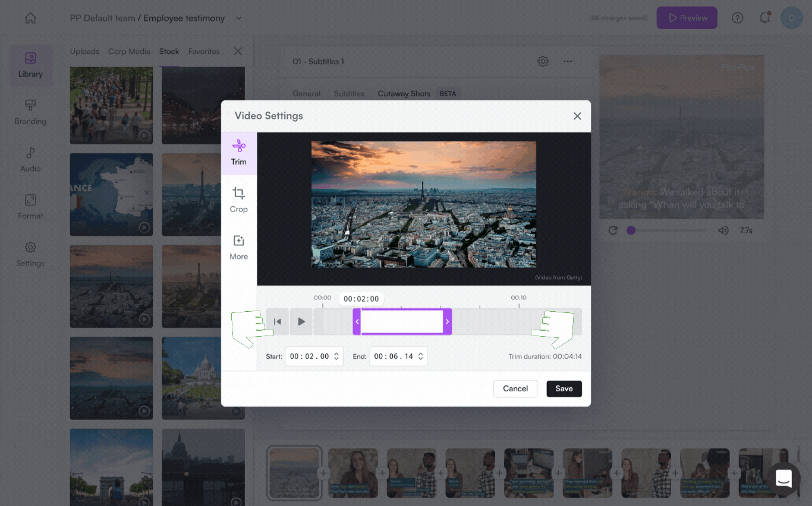Screen dimensions: 812x506
Task: Click the Start time field
Action: [314, 356]
